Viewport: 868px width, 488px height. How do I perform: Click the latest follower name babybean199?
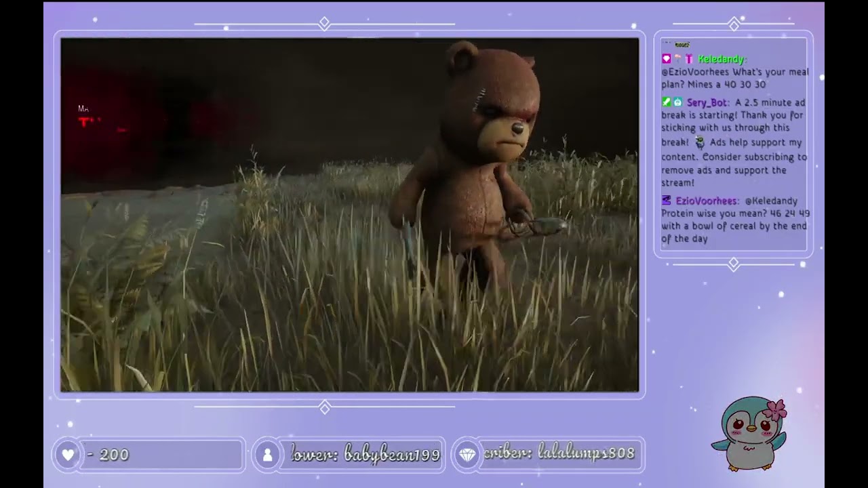(392, 454)
